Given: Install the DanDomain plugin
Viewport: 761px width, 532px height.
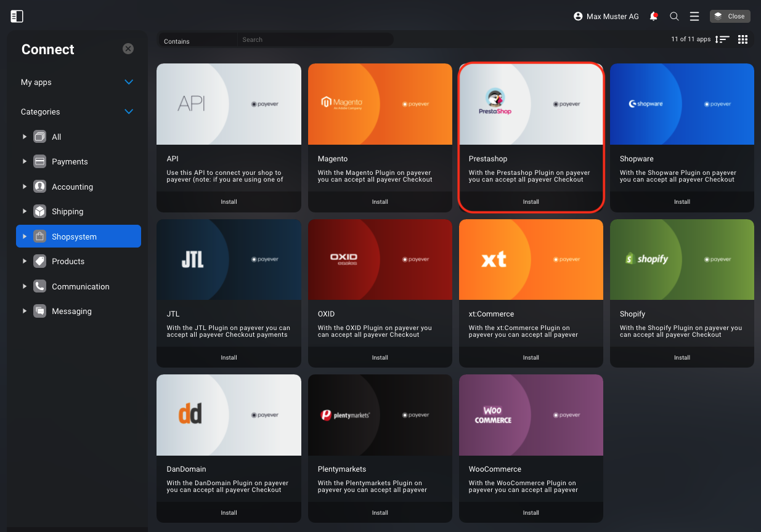Looking at the screenshot, I should 229,513.
